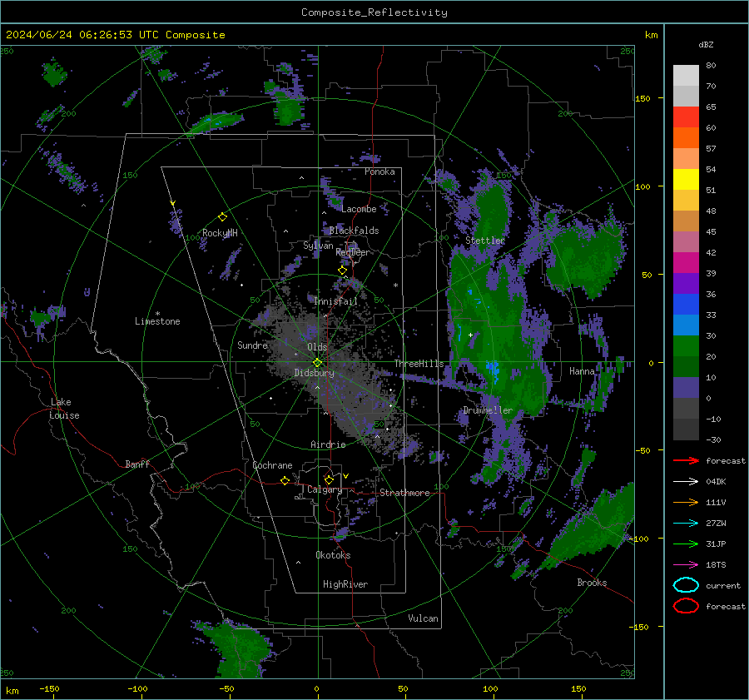Click the ThreeHills label
This screenshot has width=749, height=700.
pos(419,364)
